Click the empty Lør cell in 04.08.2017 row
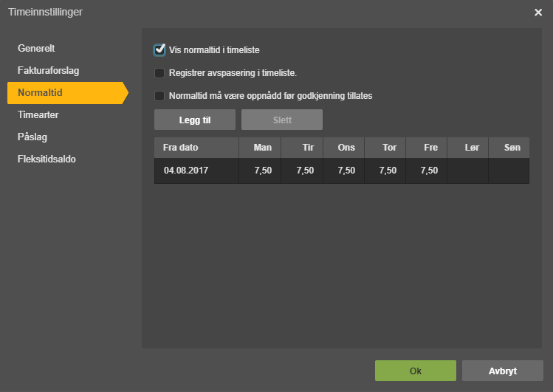The height and width of the screenshot is (392, 553). (467, 171)
